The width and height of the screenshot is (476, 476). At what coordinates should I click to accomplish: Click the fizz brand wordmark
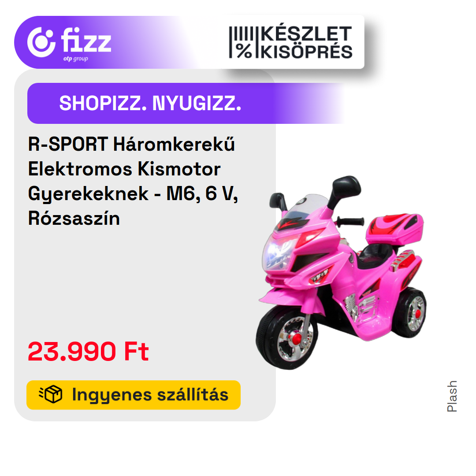pyautogui.click(x=86, y=40)
